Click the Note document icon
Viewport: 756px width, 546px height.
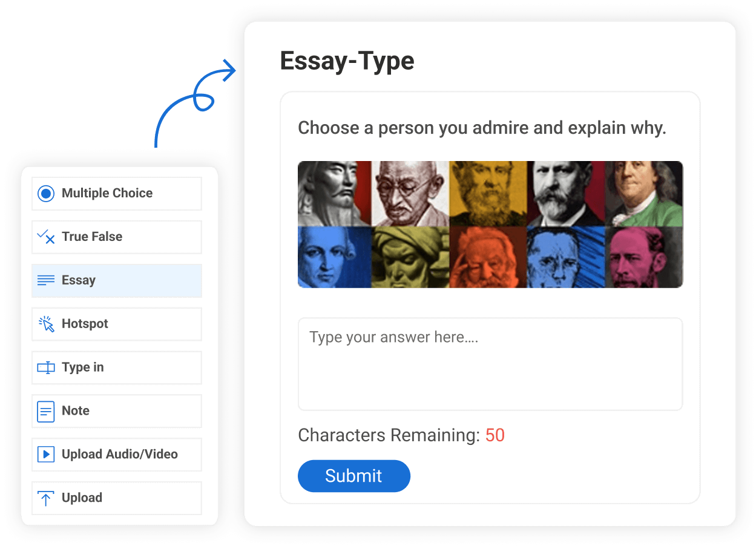click(x=46, y=411)
